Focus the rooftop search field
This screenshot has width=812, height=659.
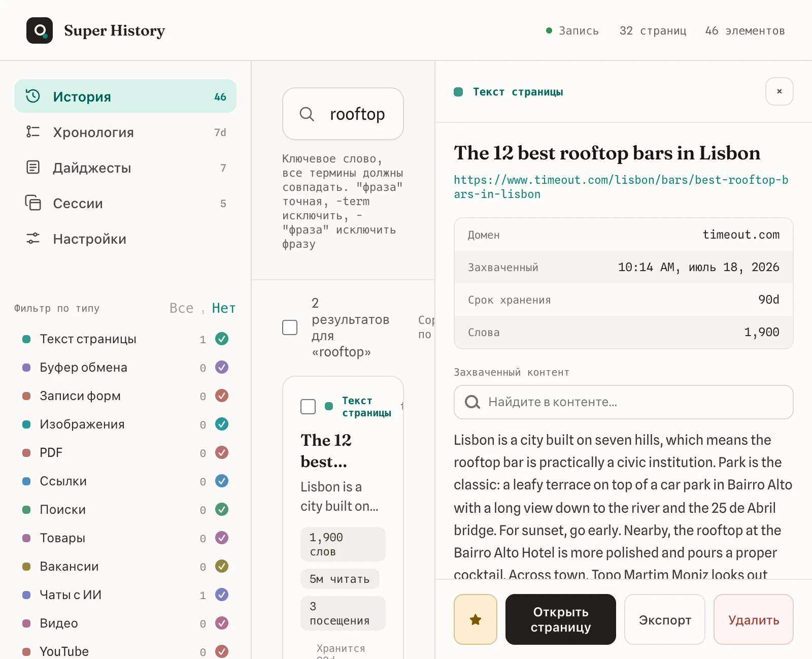(343, 114)
